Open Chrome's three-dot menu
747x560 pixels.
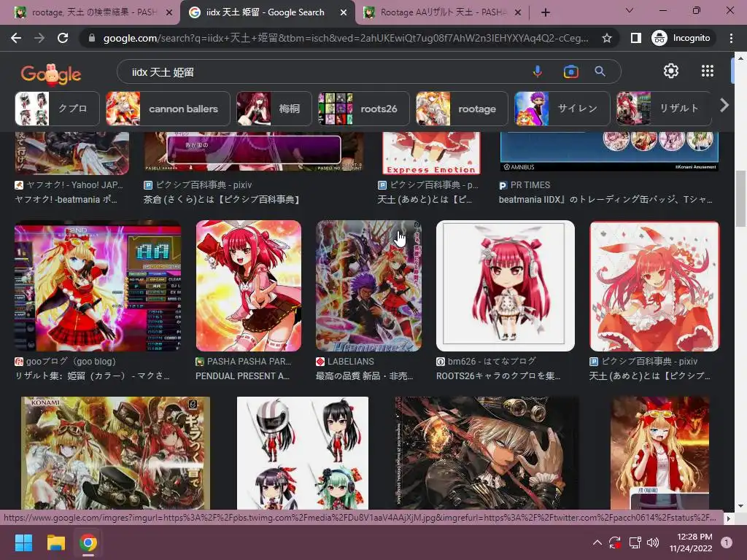tap(731, 38)
